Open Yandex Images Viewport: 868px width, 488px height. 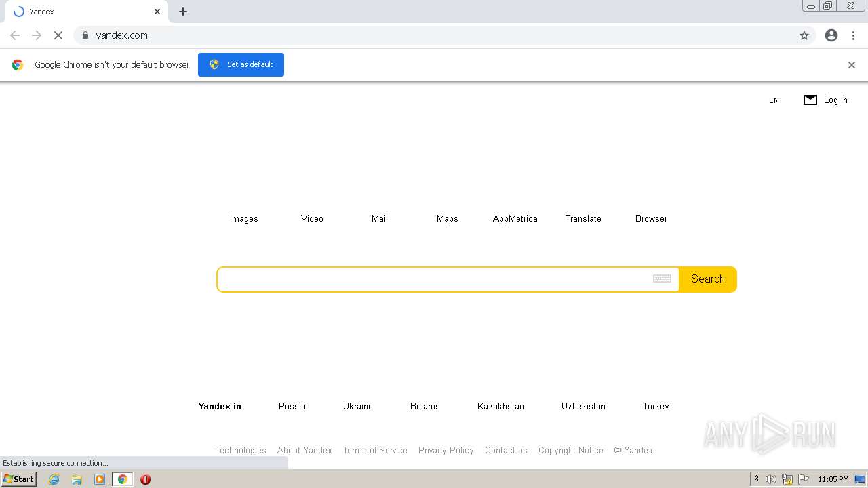pos(243,218)
